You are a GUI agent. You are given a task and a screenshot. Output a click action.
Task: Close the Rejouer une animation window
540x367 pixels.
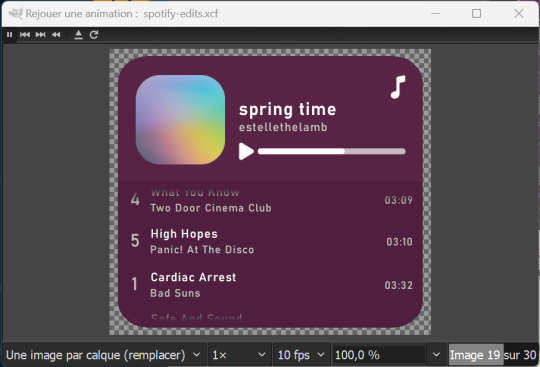click(x=518, y=13)
